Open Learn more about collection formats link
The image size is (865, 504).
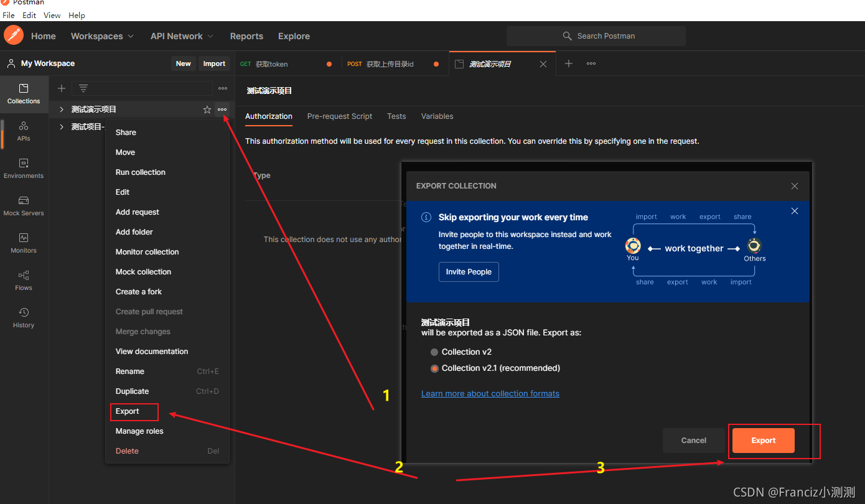[x=490, y=393]
